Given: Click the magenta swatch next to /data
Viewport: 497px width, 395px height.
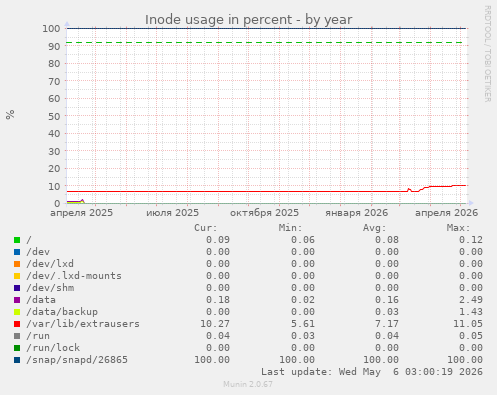Looking at the screenshot, I should pos(17,300).
